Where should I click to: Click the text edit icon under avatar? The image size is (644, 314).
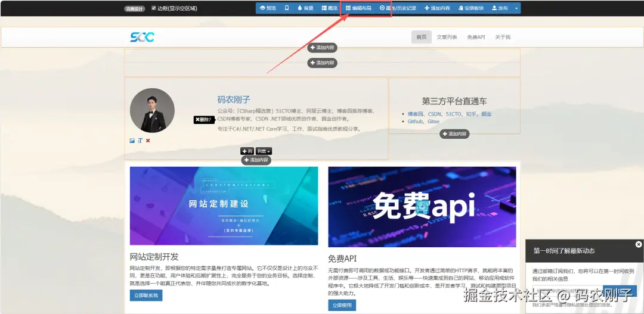(x=140, y=141)
